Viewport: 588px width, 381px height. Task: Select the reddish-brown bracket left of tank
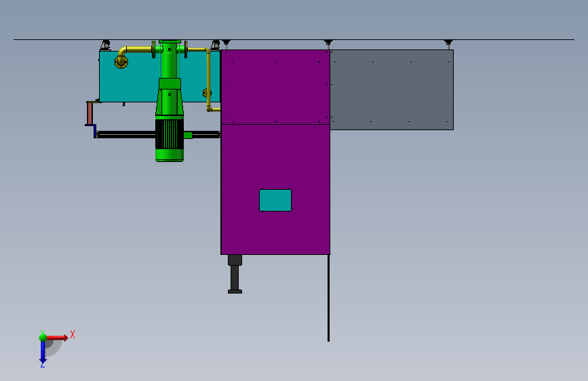(90, 113)
